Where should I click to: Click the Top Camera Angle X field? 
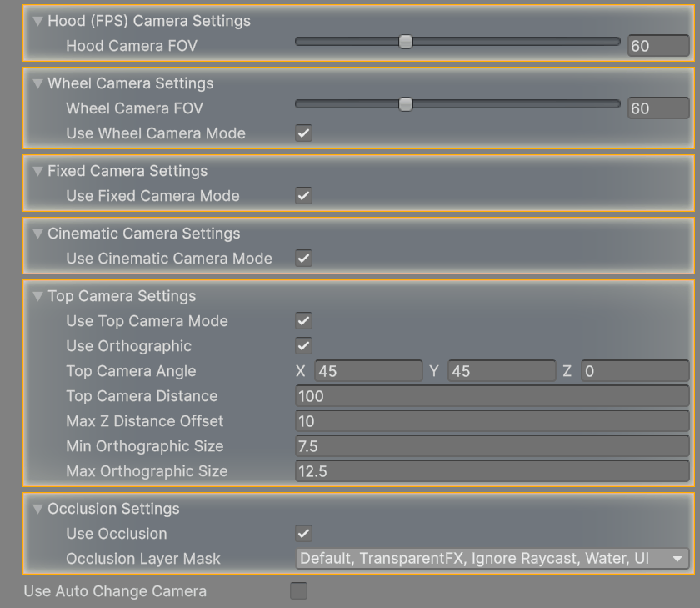tap(368, 371)
